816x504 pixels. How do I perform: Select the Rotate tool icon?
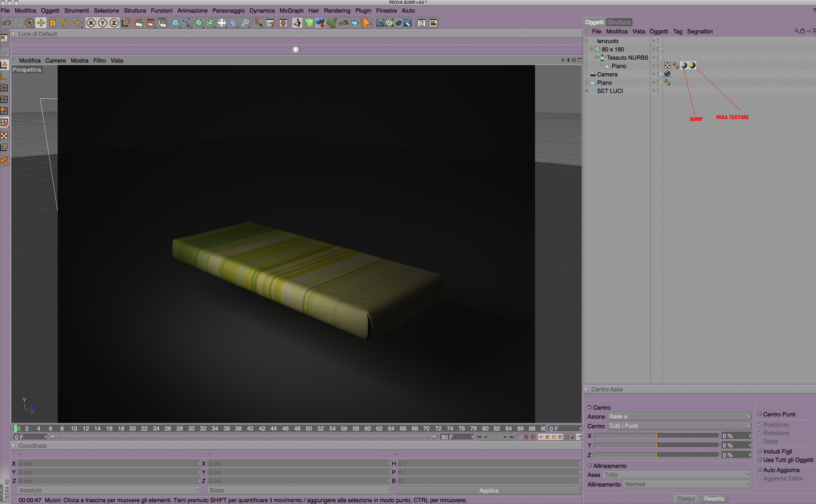click(x=64, y=23)
